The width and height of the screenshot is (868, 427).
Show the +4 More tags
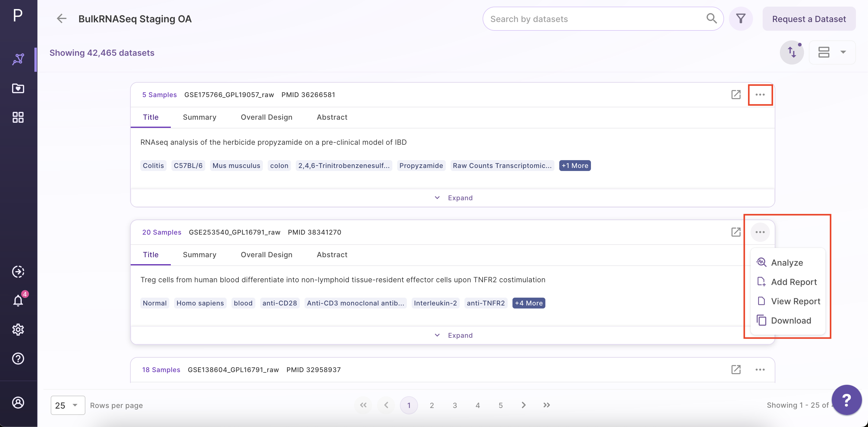[529, 303]
